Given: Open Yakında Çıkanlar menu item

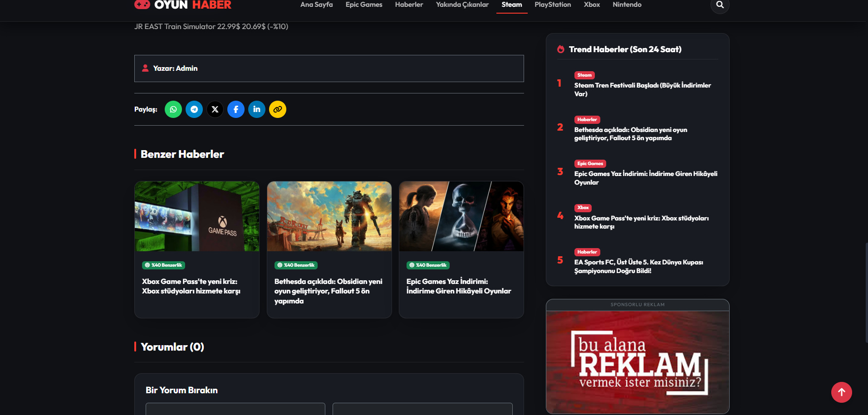Looking at the screenshot, I should [462, 5].
